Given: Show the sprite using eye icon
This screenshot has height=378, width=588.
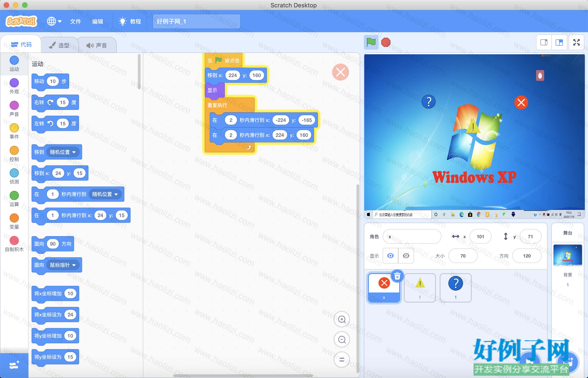Looking at the screenshot, I should point(391,256).
